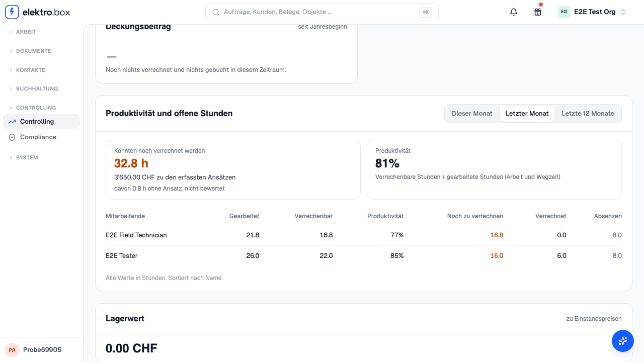644x362 pixels.
Task: Click E2E Tester's 6.0 Verrechnet cell
Action: tap(561, 256)
